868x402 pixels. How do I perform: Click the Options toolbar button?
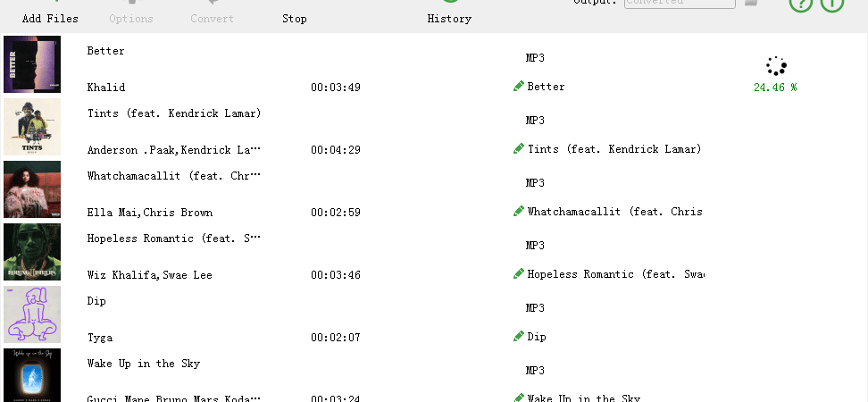click(x=131, y=19)
